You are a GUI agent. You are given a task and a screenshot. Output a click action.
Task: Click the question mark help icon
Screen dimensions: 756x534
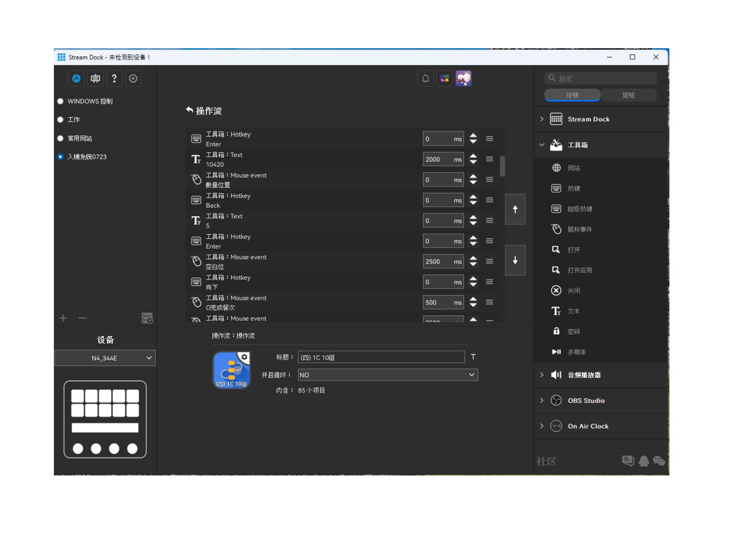click(x=114, y=78)
